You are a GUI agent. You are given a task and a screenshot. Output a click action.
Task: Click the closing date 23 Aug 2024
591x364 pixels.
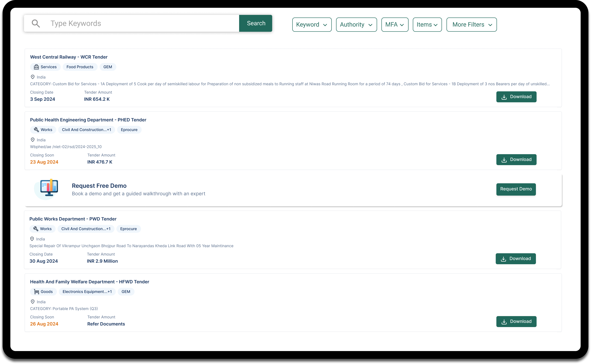click(x=44, y=162)
